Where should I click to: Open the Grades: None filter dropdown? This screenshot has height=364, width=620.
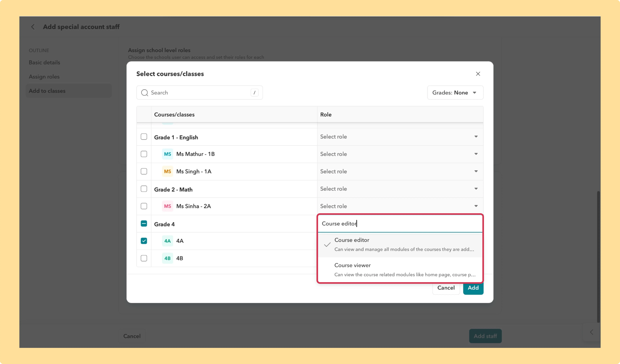[455, 93]
